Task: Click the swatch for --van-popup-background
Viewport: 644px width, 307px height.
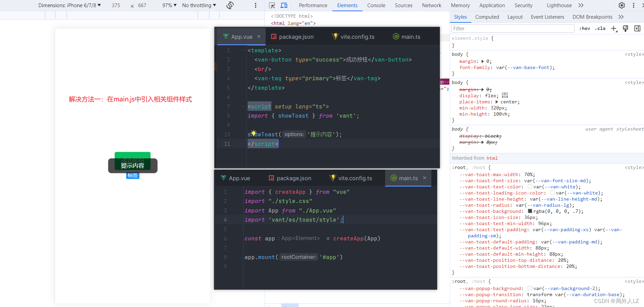Action: tap(530, 288)
